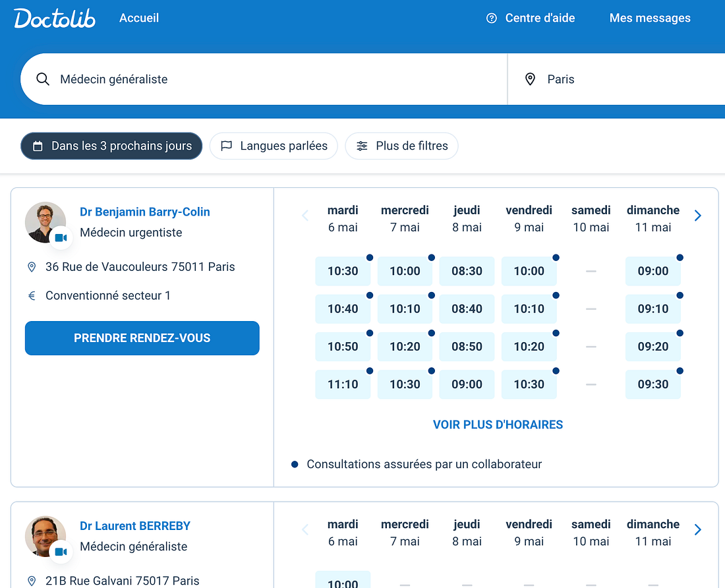Click '36 Rue de Vaucouleurs 75011 Paris' address
Image resolution: width=725 pixels, height=588 pixels.
click(x=140, y=267)
